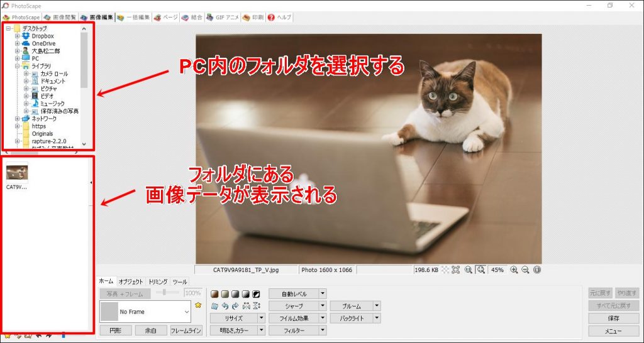Flip the photo horizontally
This screenshot has width=644, height=343.
tap(246, 306)
